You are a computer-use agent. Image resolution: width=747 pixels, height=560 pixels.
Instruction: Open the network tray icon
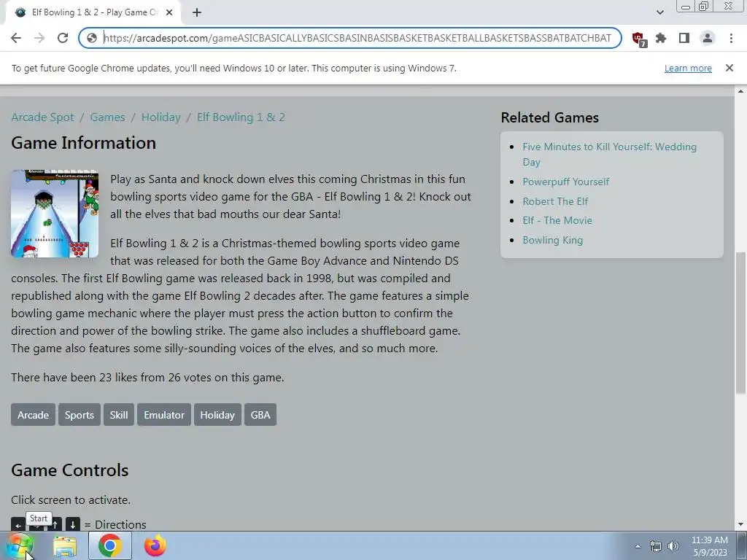click(656, 546)
